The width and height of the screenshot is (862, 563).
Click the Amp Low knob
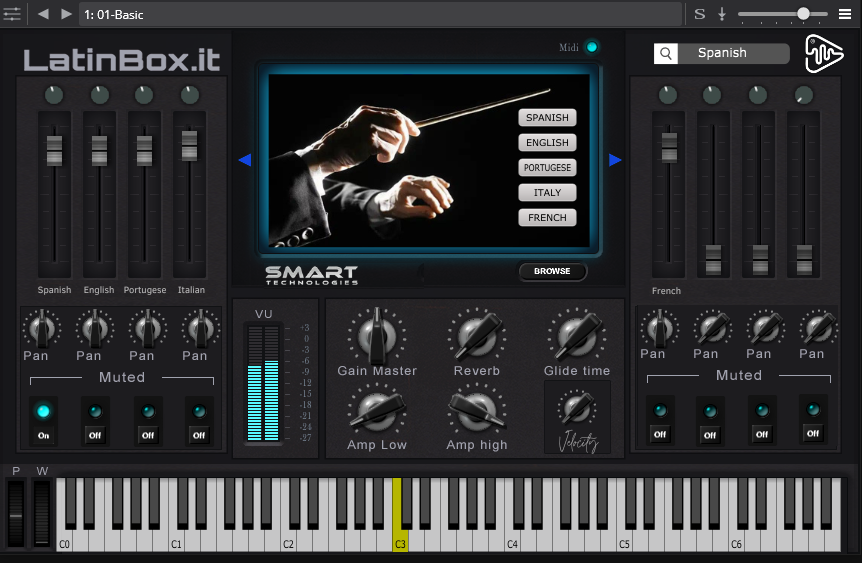[x=377, y=412]
